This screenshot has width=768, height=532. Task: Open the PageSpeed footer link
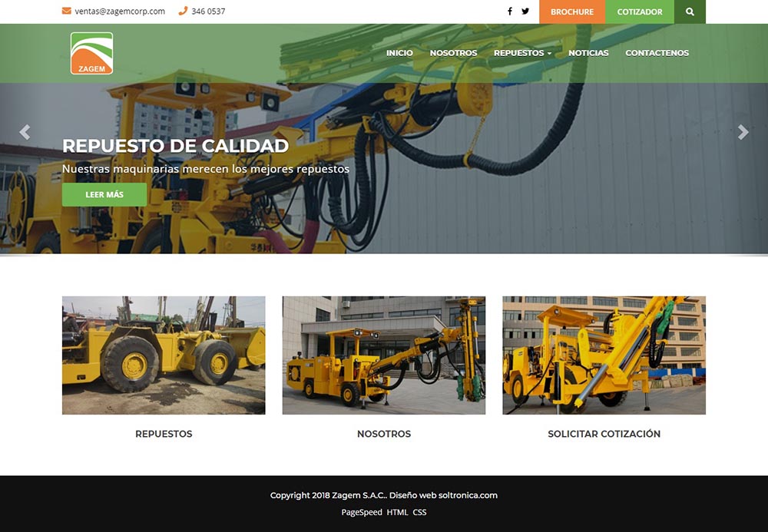(361, 512)
